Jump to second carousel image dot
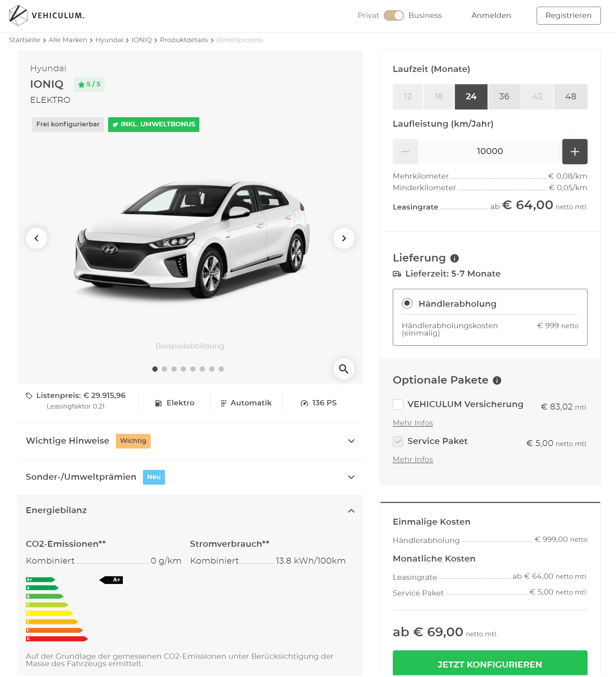This screenshot has width=616, height=677. tap(164, 369)
